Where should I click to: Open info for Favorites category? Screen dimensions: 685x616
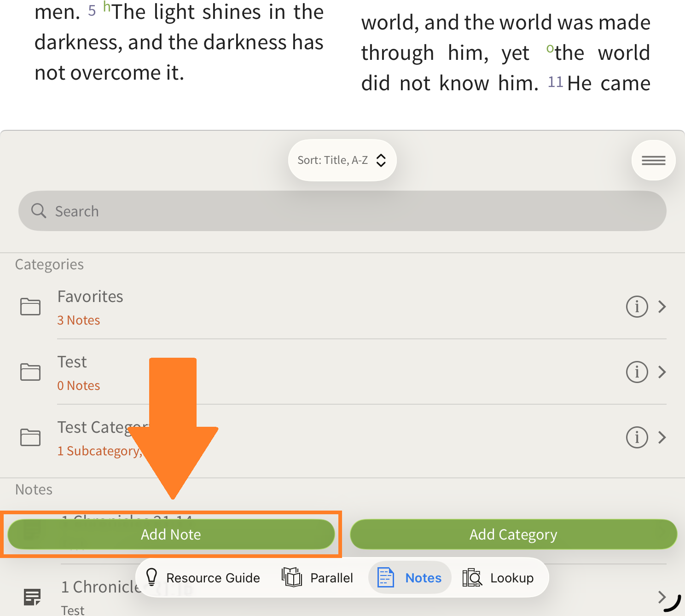tap(637, 307)
